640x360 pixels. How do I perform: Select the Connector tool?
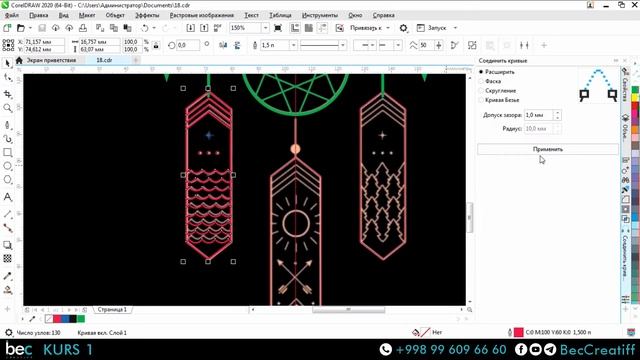click(7, 228)
